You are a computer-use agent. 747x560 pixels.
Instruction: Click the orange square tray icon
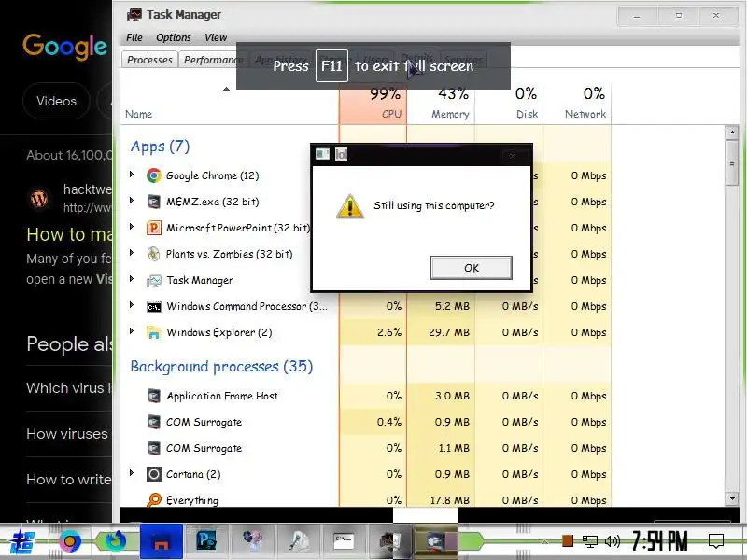[x=568, y=541]
